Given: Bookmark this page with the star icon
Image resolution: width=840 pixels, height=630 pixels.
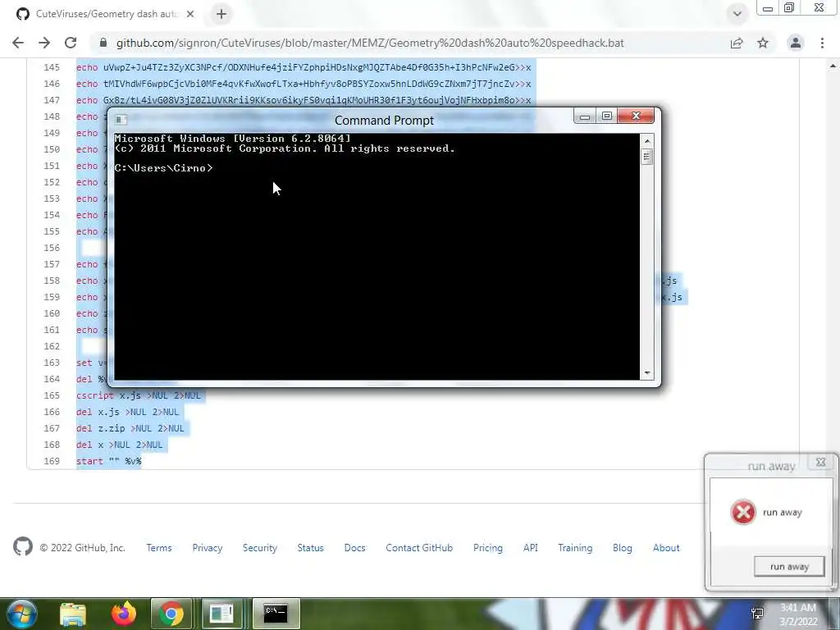Looking at the screenshot, I should pos(763,43).
